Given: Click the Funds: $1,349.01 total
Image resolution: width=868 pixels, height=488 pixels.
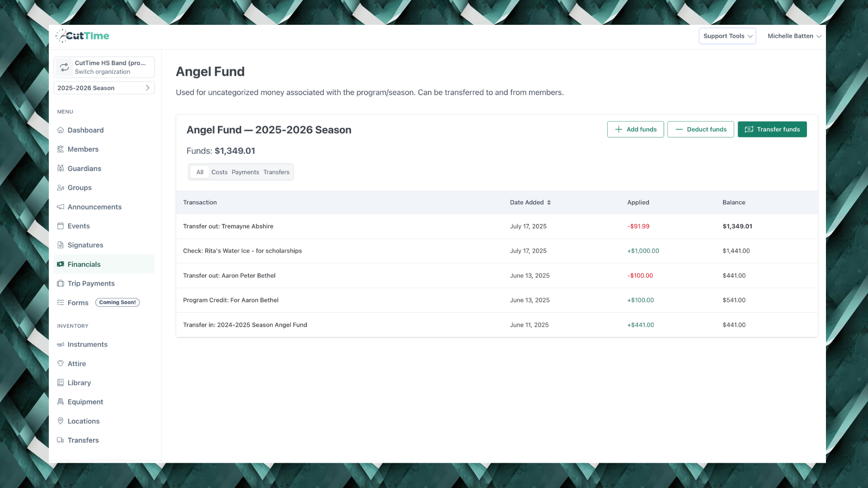Looking at the screenshot, I should [221, 151].
